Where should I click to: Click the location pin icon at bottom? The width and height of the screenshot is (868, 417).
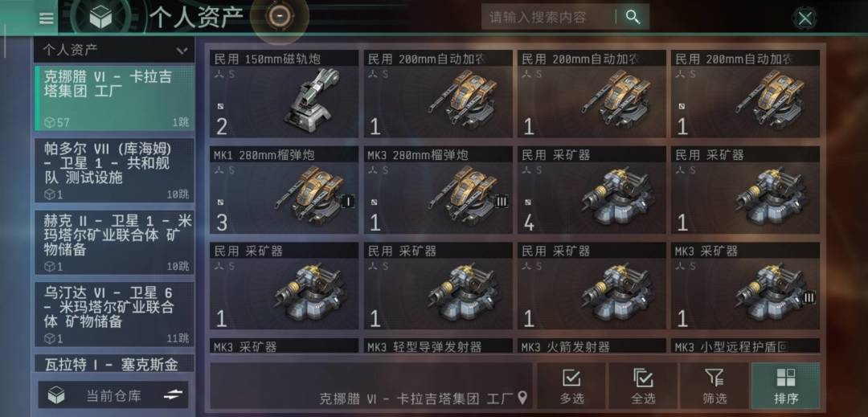pos(522,398)
